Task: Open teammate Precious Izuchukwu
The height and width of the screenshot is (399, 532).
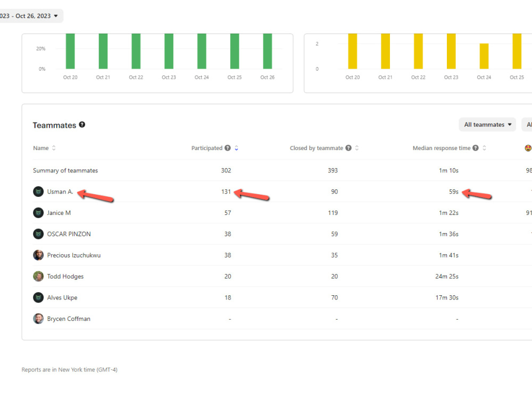Action: point(73,255)
